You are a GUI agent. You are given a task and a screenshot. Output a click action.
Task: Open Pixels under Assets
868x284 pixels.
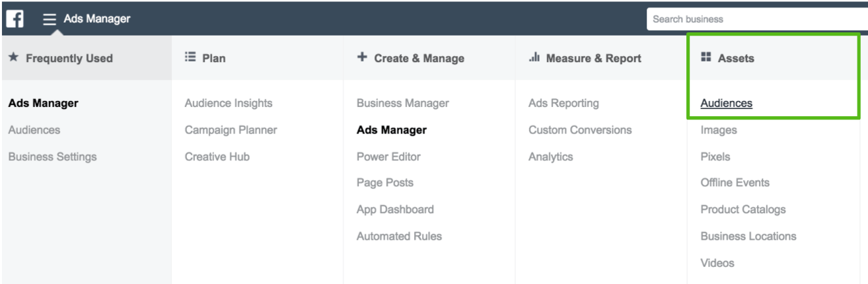pos(715,157)
